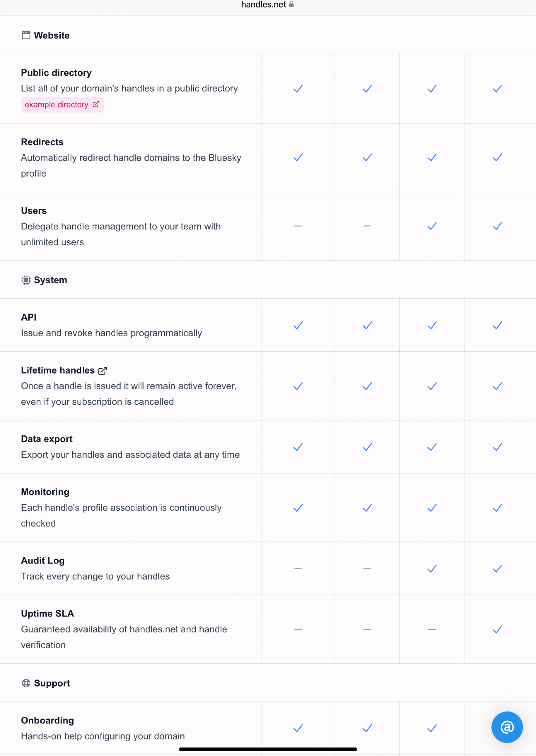Click the Website section browser icon
This screenshot has width=536, height=756.
click(x=26, y=35)
